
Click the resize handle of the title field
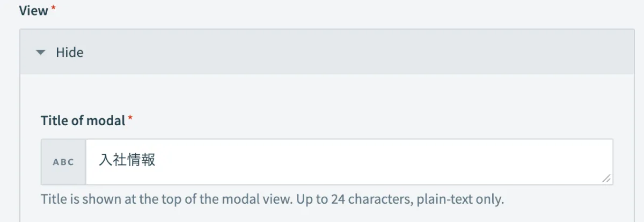[x=606, y=179]
